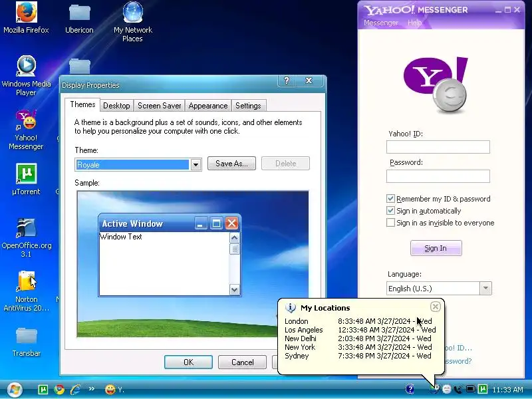Click the Yahoo! Messenger logo image
Image resolution: width=532 pixels, height=399 pixels.
coord(436,85)
